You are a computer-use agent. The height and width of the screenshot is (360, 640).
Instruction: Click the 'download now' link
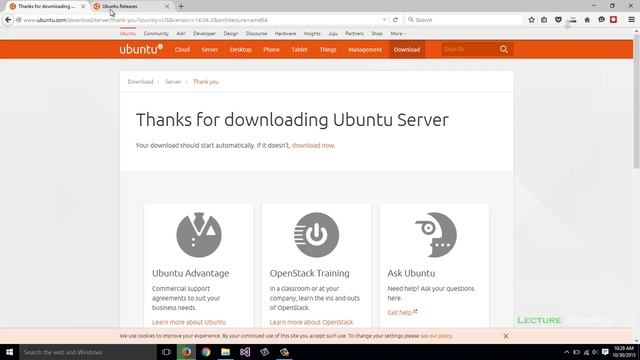[313, 145]
